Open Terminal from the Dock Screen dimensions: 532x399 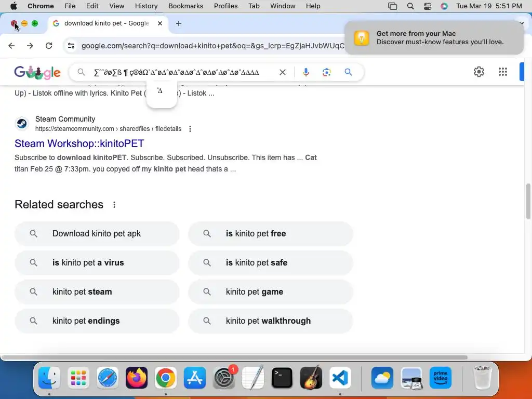(282, 378)
